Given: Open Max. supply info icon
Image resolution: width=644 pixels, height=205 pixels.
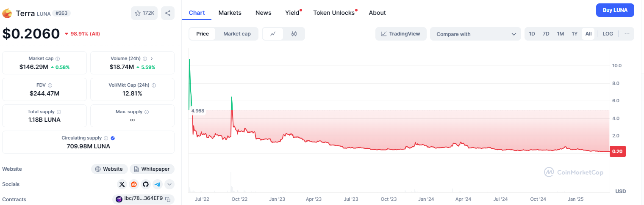Looking at the screenshot, I should pos(147,112).
